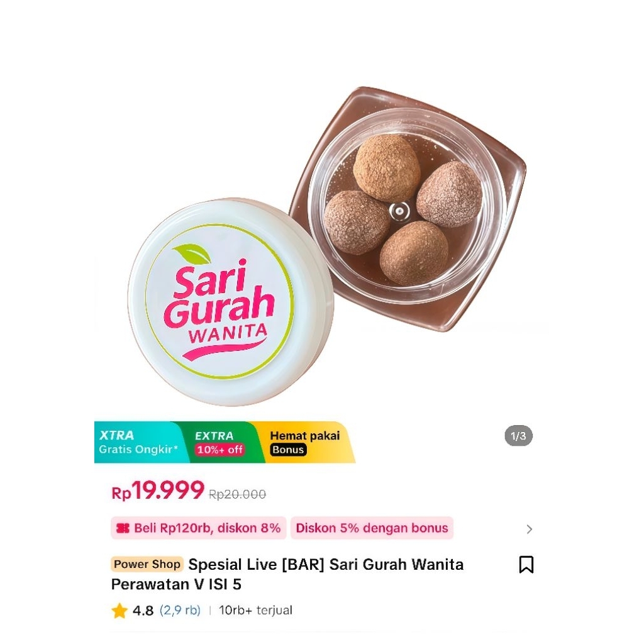This screenshot has width=644, height=644.
Task: Tap the XTRA Gratis Ongkir banner
Action: click(139, 442)
